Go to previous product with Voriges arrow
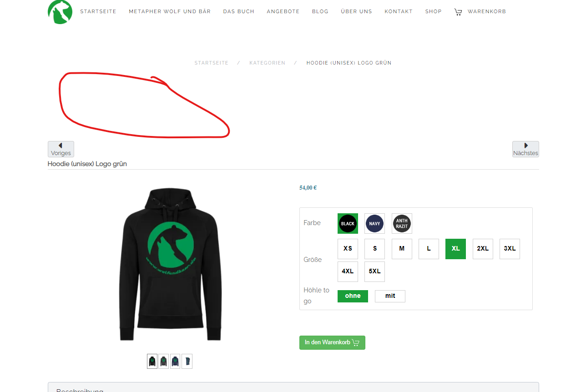The width and height of the screenshot is (581, 392). (x=61, y=149)
